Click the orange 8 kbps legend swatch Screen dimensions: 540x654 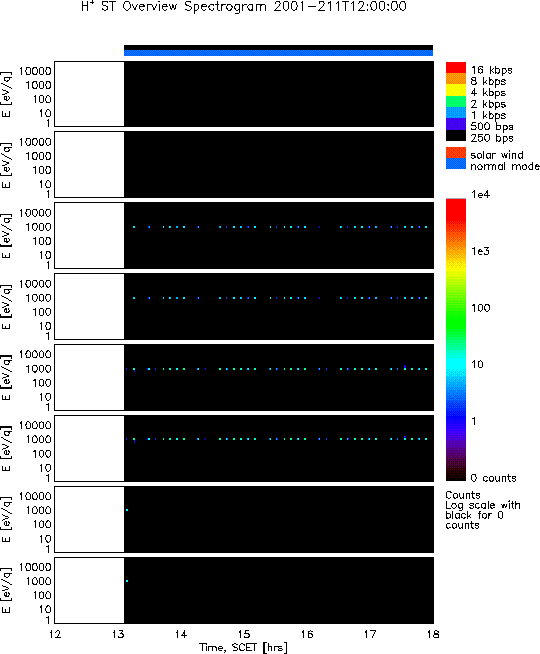click(456, 79)
